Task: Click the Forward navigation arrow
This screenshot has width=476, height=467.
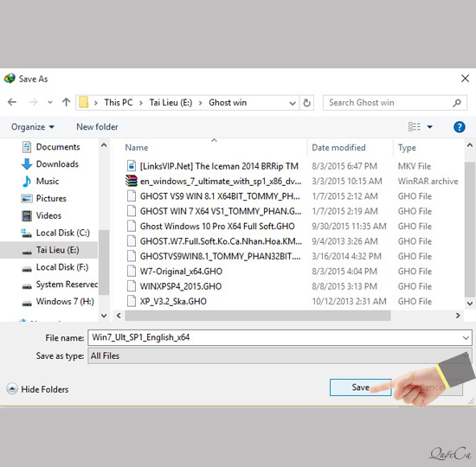Action: [x=33, y=102]
